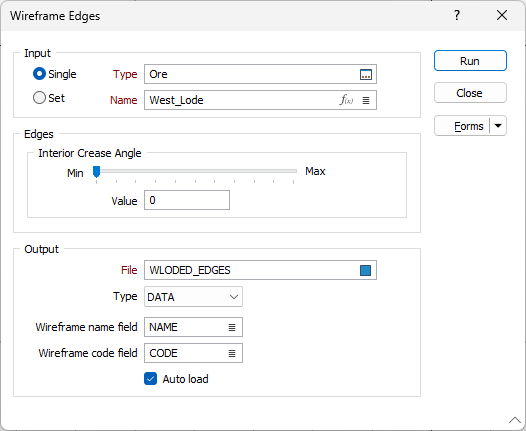This screenshot has height=431, width=526.
Task: Click the crease angle Value input field
Action: pos(187,200)
